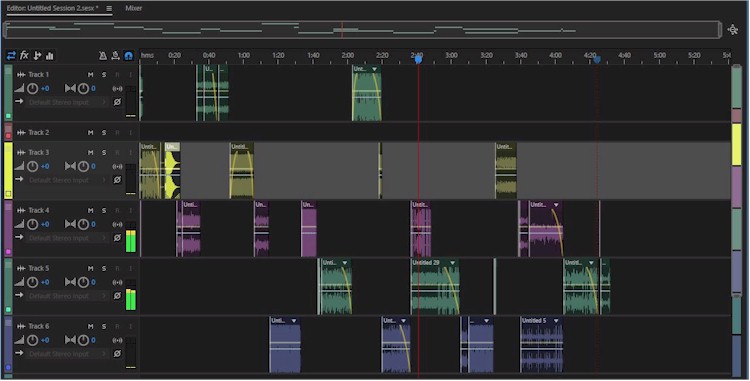Expand the Untitled 5 clip menu arrow

click(x=556, y=321)
